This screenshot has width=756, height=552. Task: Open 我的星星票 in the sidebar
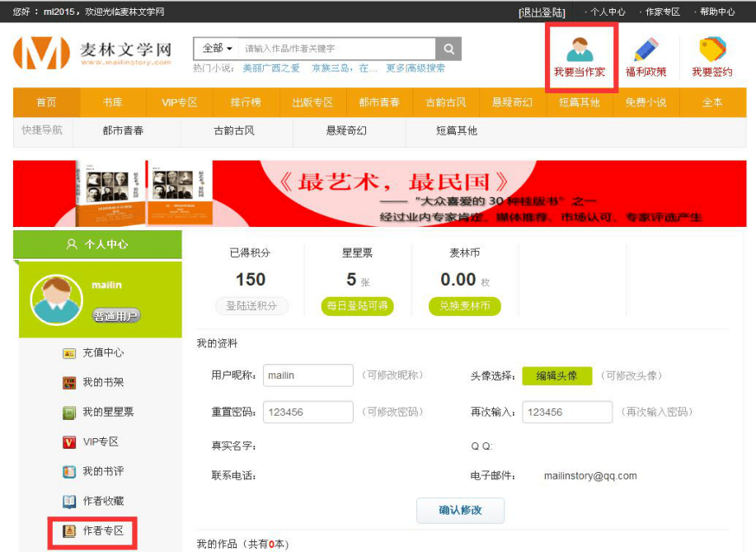(x=107, y=413)
